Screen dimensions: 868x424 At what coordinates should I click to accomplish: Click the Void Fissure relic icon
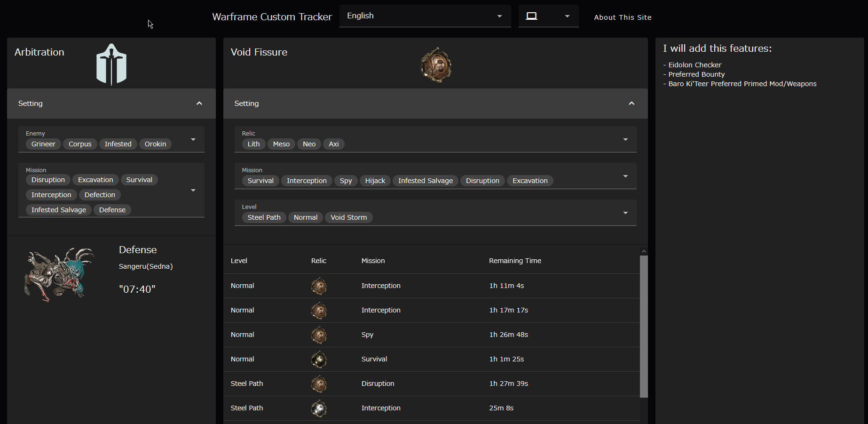pos(436,65)
